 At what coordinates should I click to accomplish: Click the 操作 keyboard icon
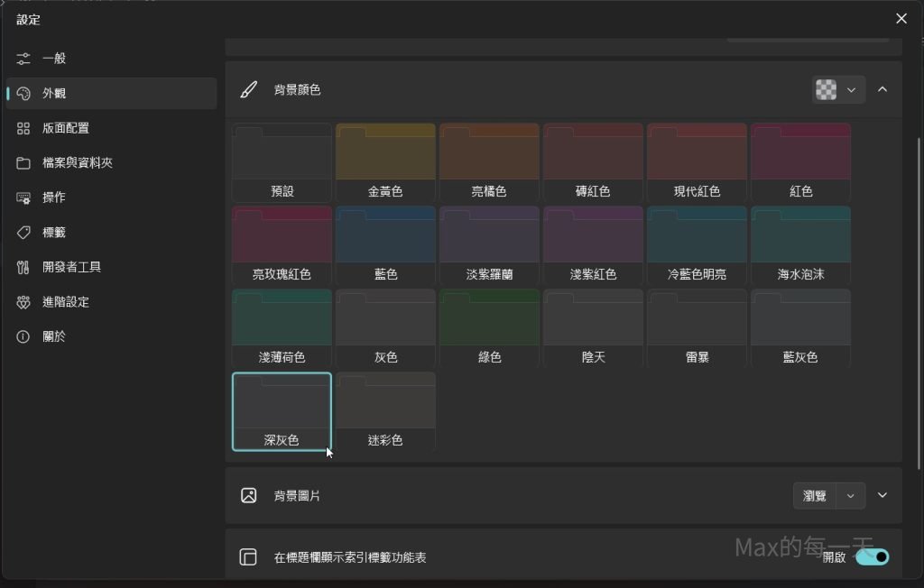pos(23,198)
